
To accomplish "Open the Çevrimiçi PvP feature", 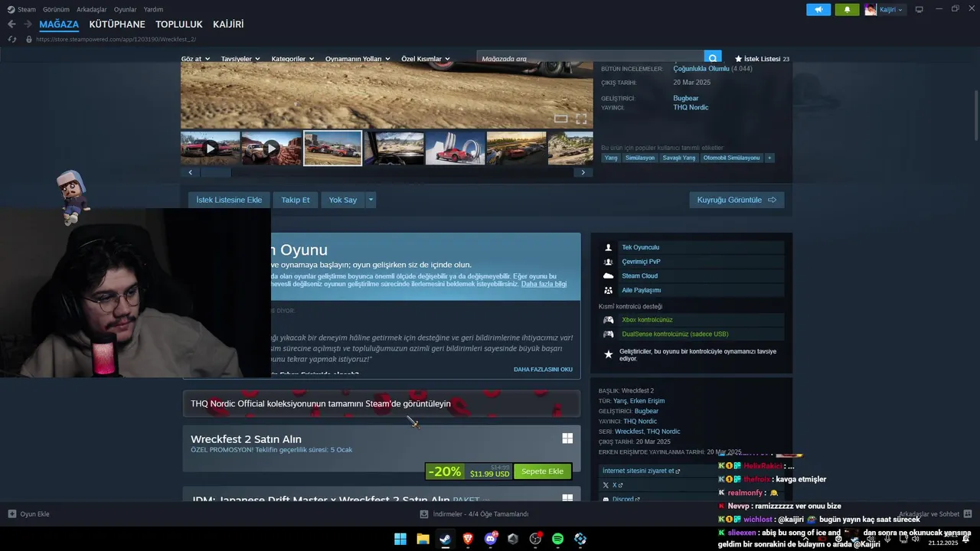I will pyautogui.click(x=692, y=262).
